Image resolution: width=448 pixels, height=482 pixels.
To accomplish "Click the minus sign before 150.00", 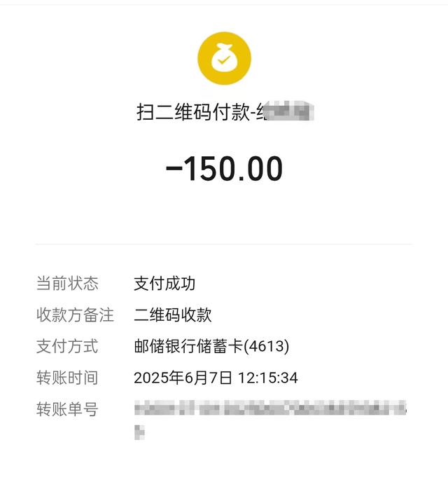I will click(x=173, y=170).
